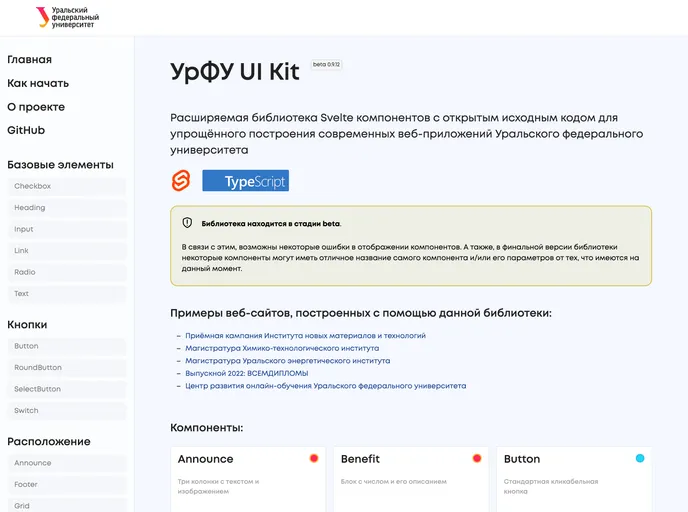
Task: Click the blue TypeScript badge
Action: click(x=245, y=181)
